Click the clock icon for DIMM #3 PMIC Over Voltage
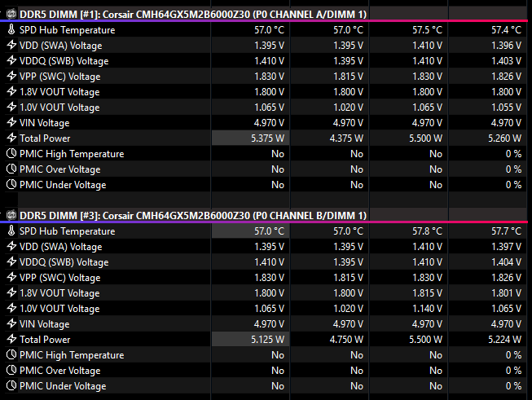The height and width of the screenshot is (400, 532). (x=11, y=370)
